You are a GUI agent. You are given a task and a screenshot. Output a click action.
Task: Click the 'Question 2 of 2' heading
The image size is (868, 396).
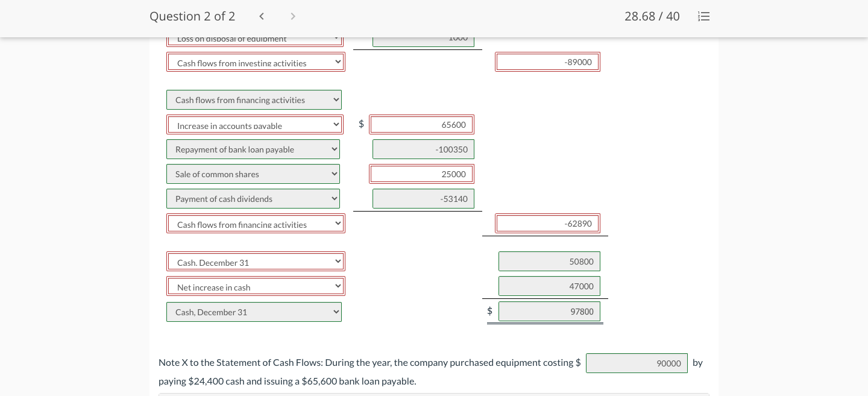pyautogui.click(x=192, y=16)
